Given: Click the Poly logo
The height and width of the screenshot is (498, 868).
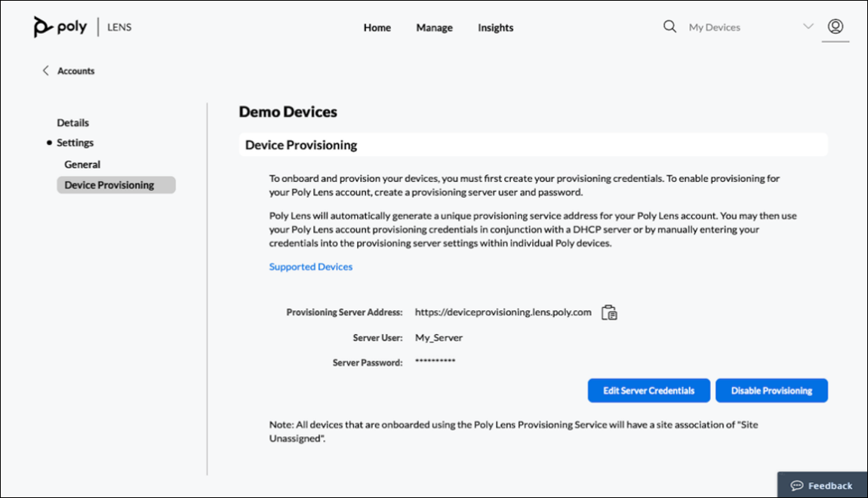Looking at the screenshot, I should pos(58,26).
